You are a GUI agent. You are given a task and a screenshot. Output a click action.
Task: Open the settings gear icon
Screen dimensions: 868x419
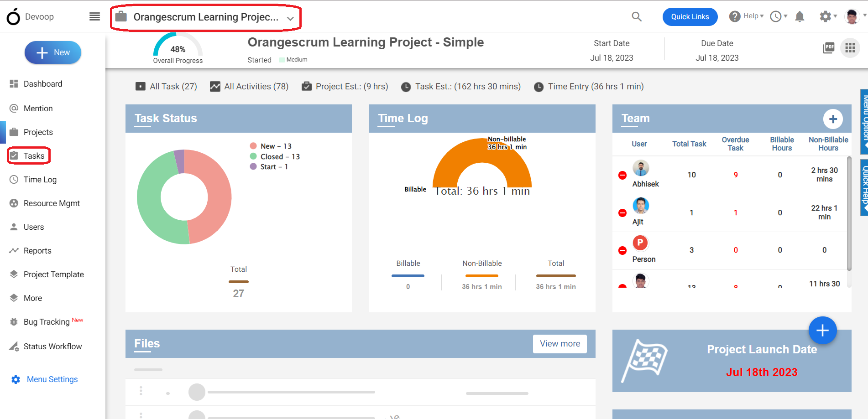point(825,16)
